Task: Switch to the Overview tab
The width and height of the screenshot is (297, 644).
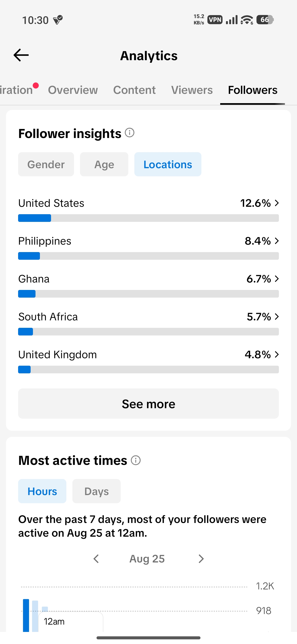Action: click(73, 90)
